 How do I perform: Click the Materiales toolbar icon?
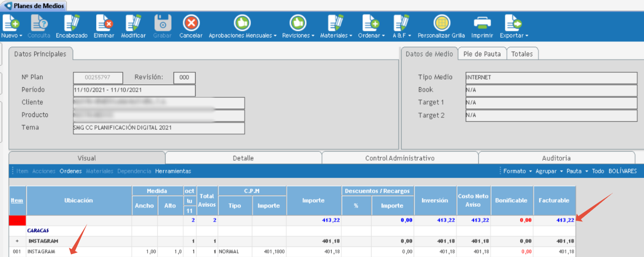(335, 23)
